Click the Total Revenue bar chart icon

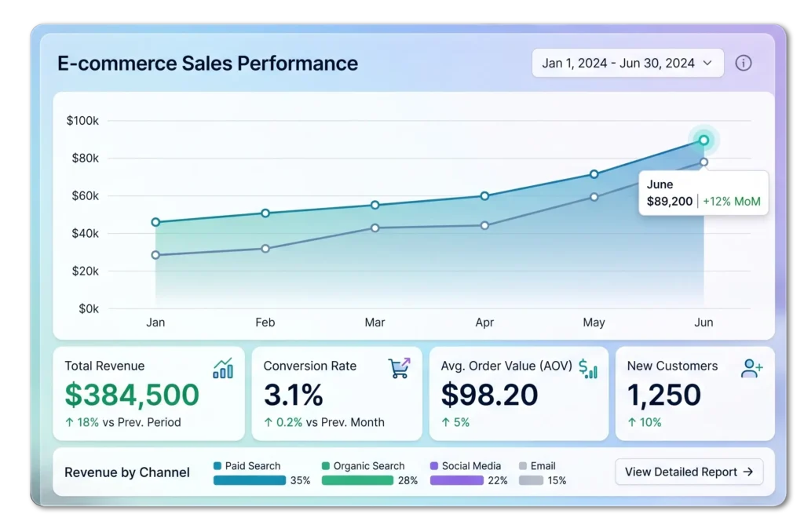[223, 368]
